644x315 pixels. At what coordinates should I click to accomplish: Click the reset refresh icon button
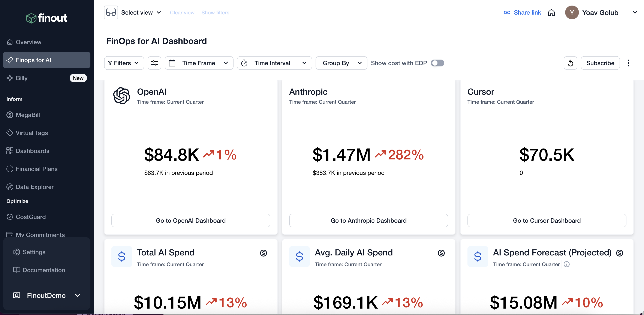tap(570, 63)
